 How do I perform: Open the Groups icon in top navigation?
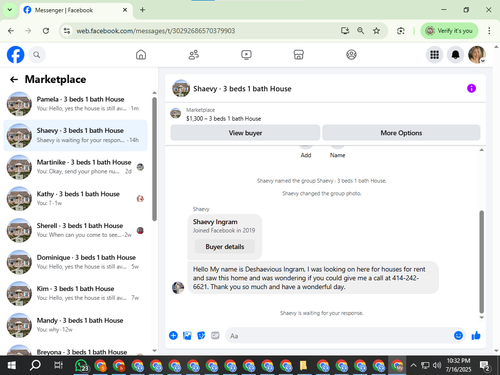351,55
